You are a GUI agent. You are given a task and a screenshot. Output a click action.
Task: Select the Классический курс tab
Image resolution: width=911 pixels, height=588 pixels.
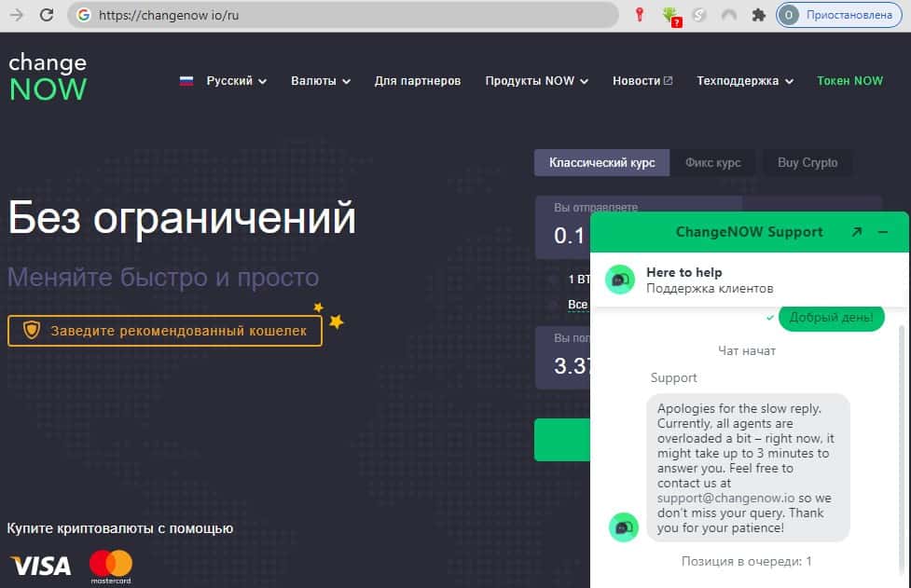[602, 162]
